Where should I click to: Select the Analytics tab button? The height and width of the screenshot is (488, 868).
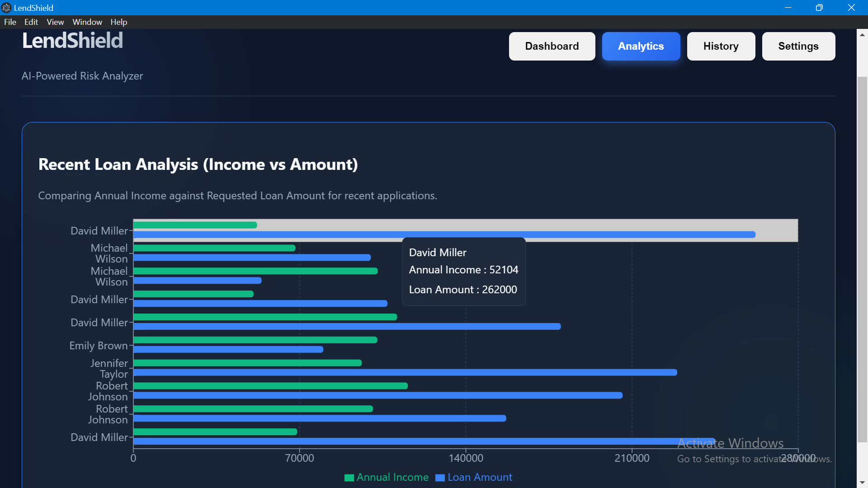point(641,46)
